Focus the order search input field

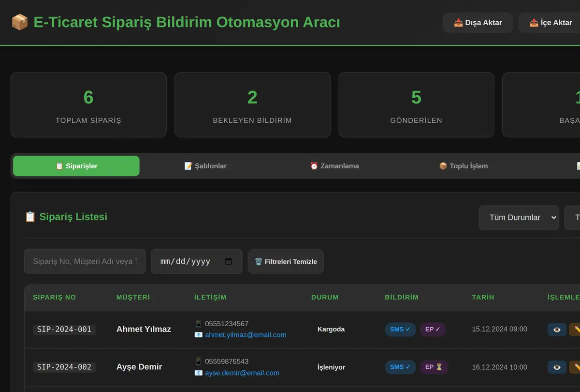pos(85,261)
